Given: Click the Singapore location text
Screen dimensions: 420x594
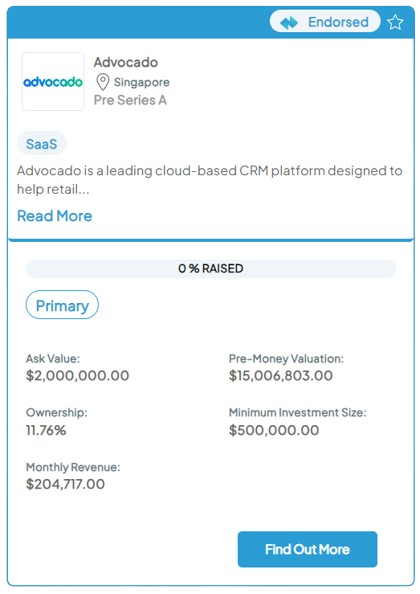Looking at the screenshot, I should click(x=142, y=82).
